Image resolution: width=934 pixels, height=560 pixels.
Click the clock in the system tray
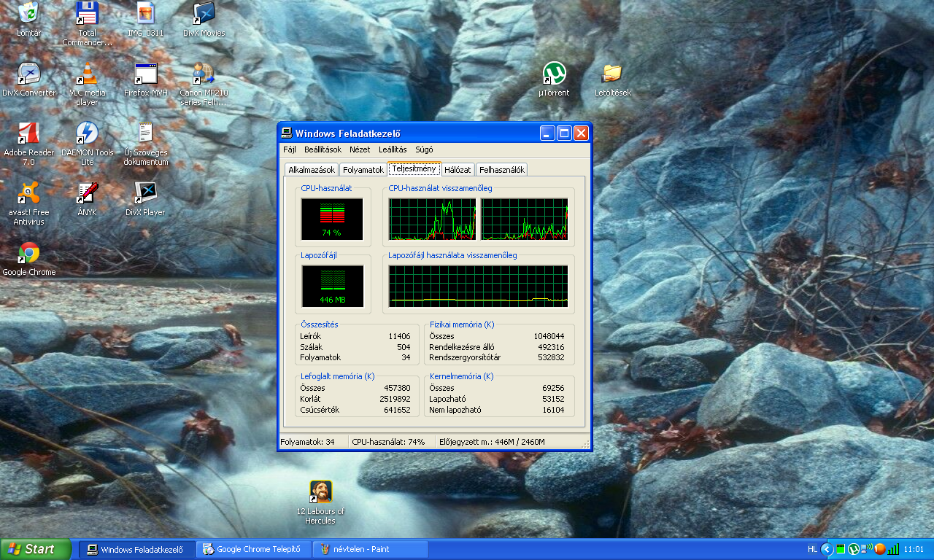pos(914,549)
